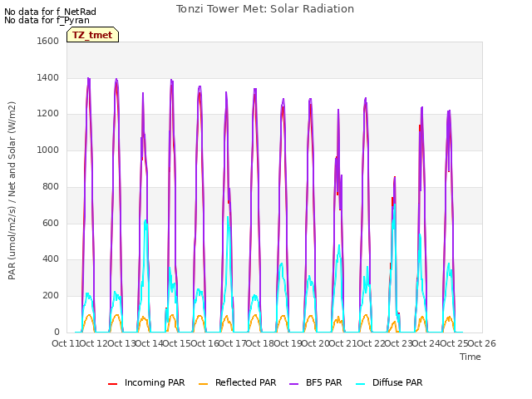Click the purple BF5 PAR legend swatch

293,384
